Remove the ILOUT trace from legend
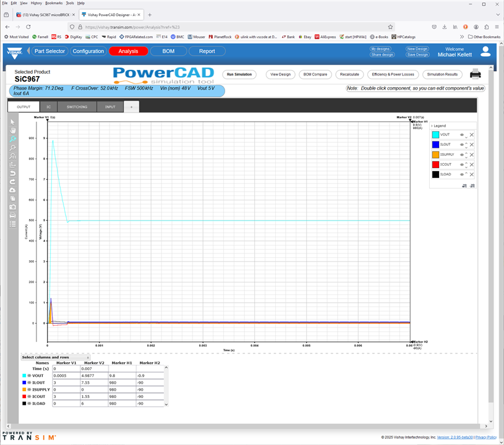Viewport: 504px width, 445px height. pos(472,145)
